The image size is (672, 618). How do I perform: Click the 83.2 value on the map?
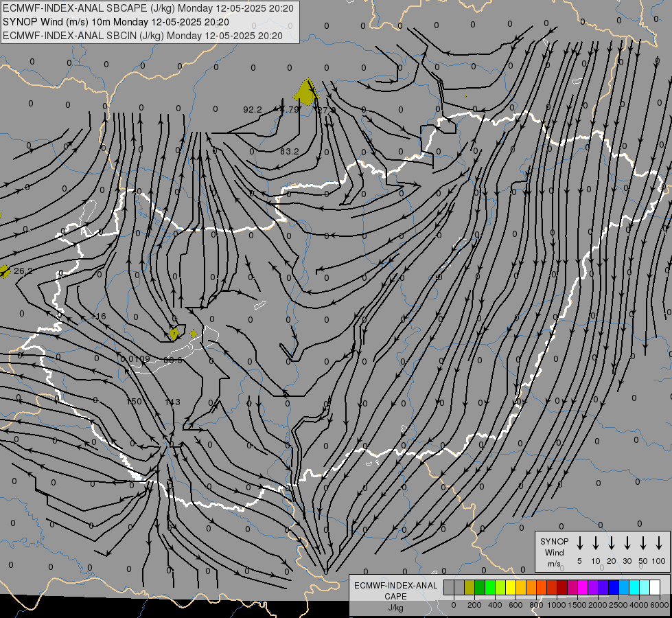tap(290, 151)
